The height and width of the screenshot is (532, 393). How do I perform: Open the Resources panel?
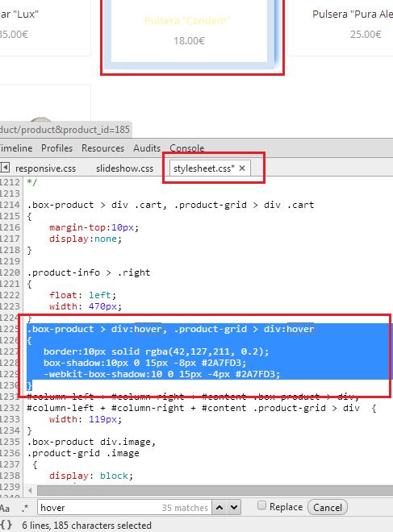coord(102,148)
